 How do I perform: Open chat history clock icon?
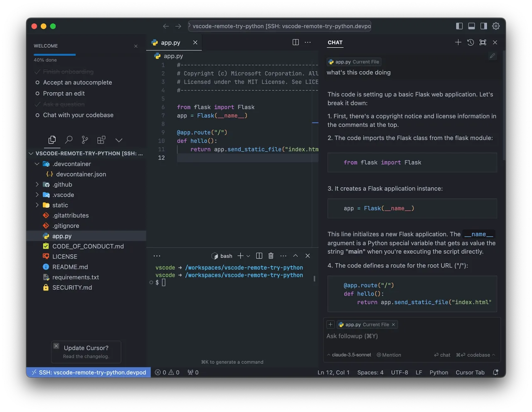(470, 42)
